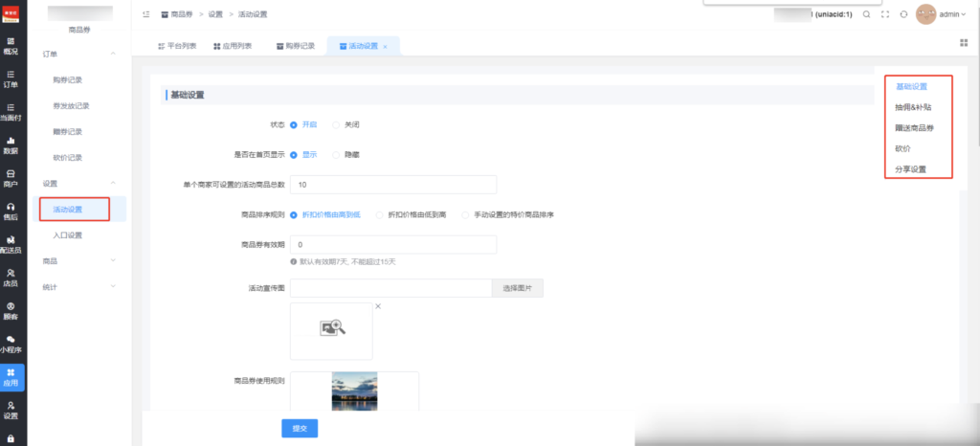Open 购券记录 in side menu
980x446 pixels.
tap(68, 80)
